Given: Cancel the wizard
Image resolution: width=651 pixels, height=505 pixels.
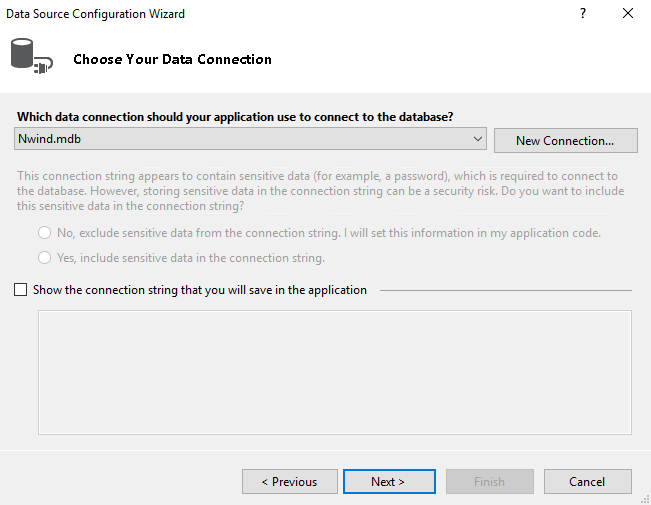Looking at the screenshot, I should [x=587, y=482].
